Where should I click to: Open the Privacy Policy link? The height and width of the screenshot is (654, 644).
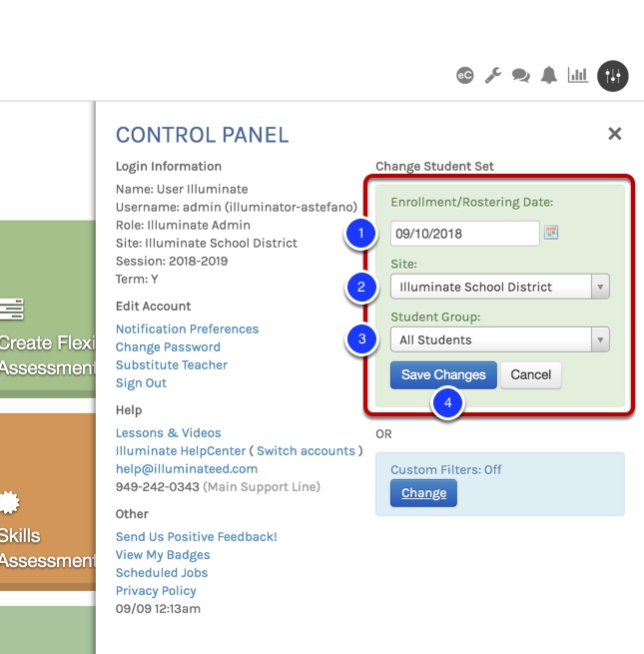tap(156, 591)
